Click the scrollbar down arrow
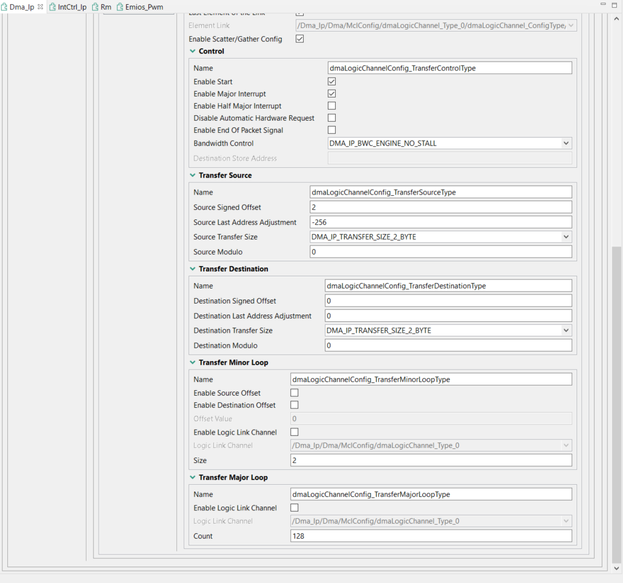This screenshot has width=623, height=583. click(616, 568)
